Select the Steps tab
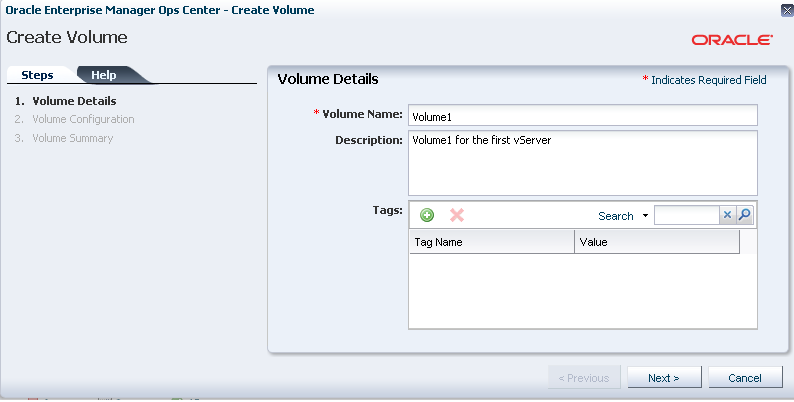This screenshot has height=402, width=794. (x=37, y=75)
